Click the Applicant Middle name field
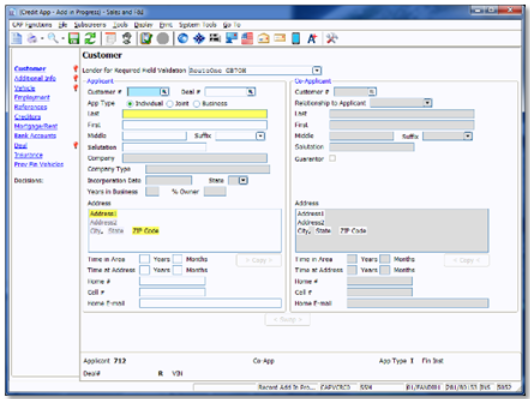Screen dimensions: 530x399 click(154, 136)
